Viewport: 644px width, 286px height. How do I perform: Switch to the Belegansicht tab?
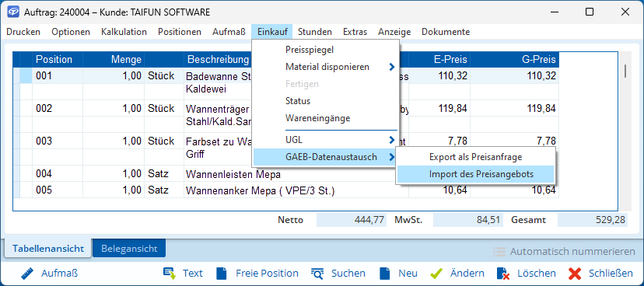coord(129,248)
